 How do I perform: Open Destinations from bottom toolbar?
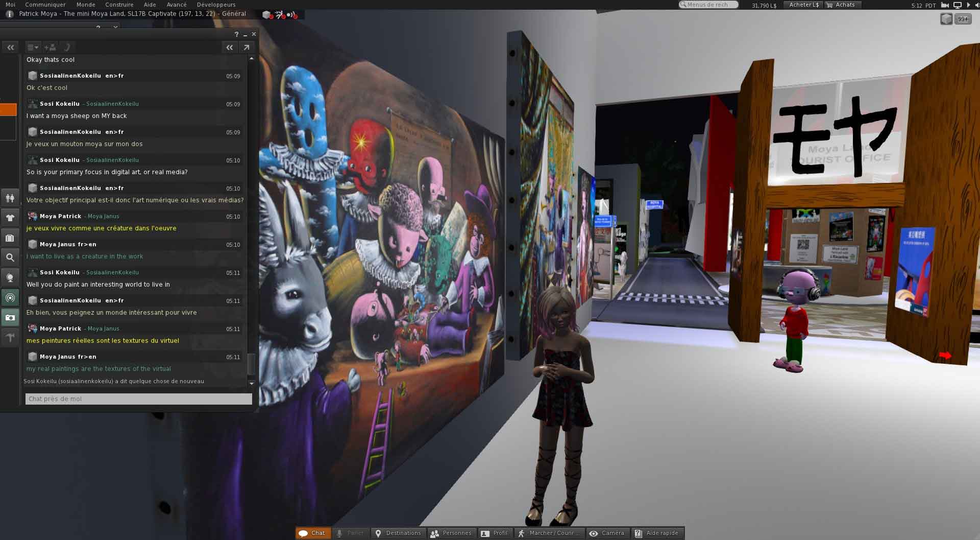(x=398, y=533)
